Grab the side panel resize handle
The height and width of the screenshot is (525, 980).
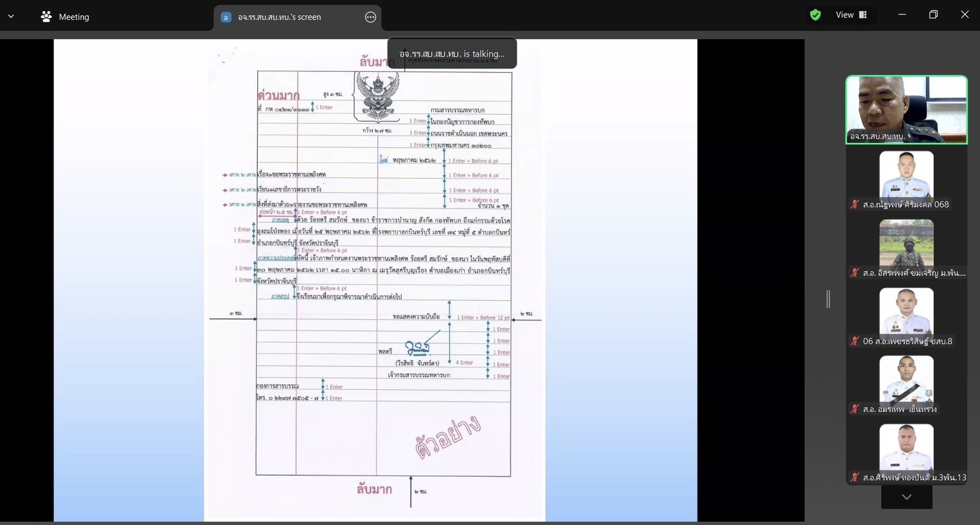point(828,299)
